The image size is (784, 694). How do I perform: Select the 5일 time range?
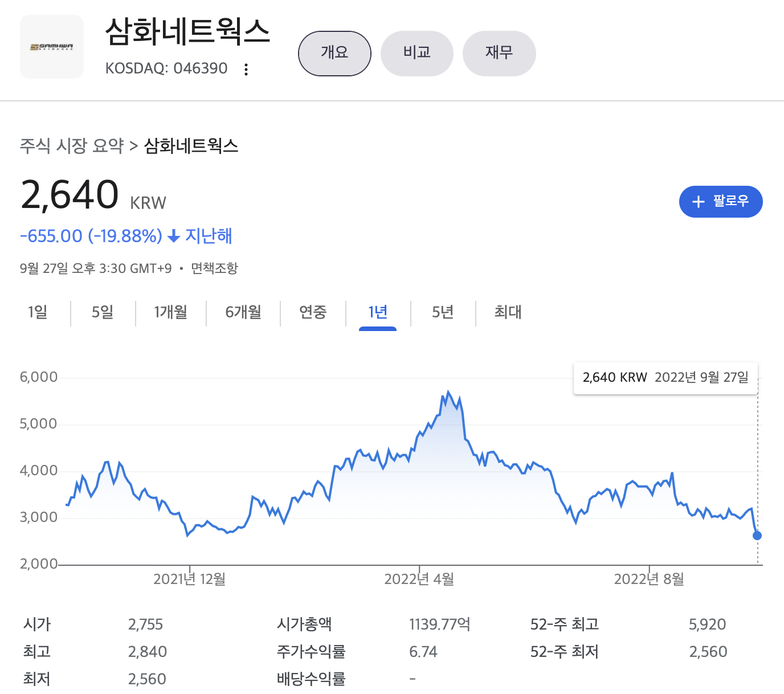click(x=103, y=313)
